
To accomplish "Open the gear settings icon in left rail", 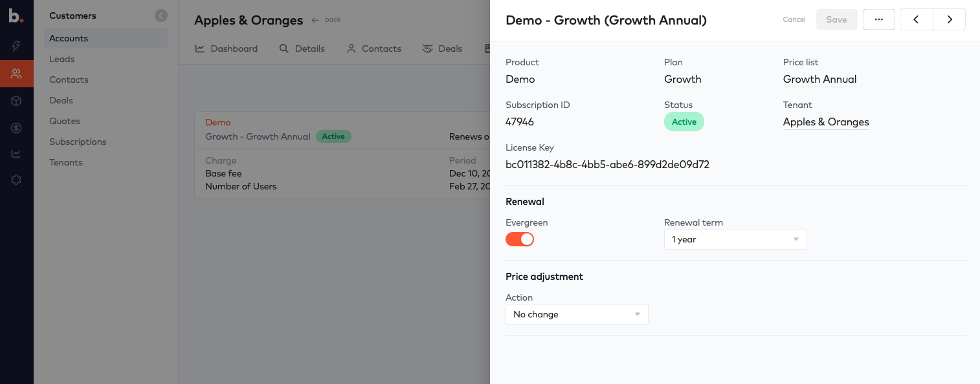I will coord(16,180).
